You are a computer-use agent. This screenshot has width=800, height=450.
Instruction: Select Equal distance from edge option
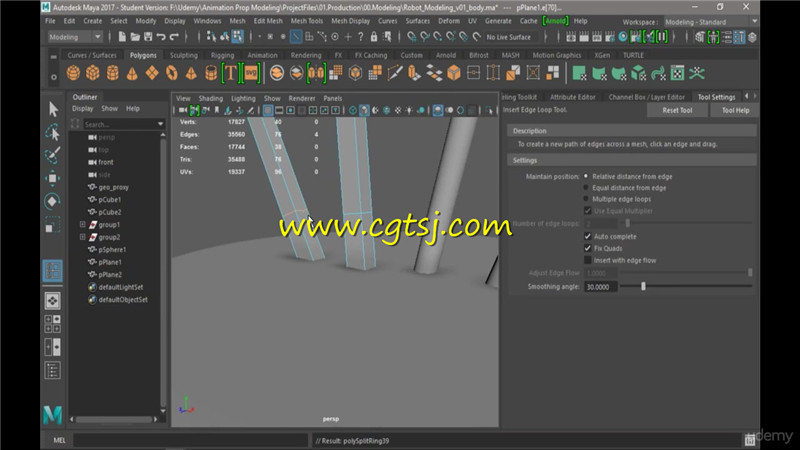pos(586,188)
